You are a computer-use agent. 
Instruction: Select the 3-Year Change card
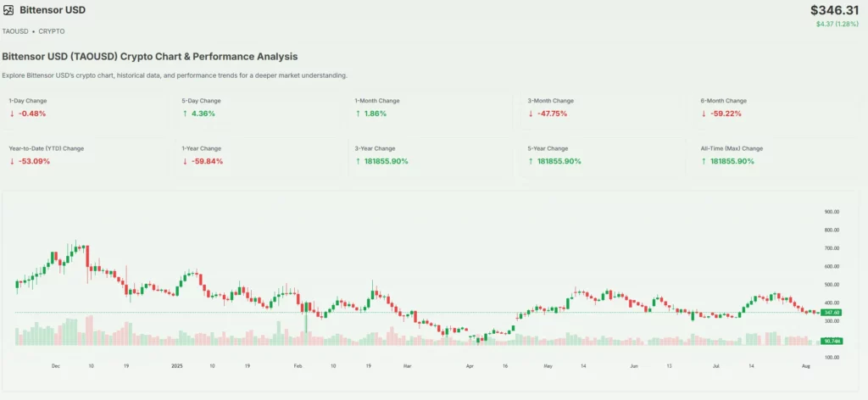[x=430, y=155]
